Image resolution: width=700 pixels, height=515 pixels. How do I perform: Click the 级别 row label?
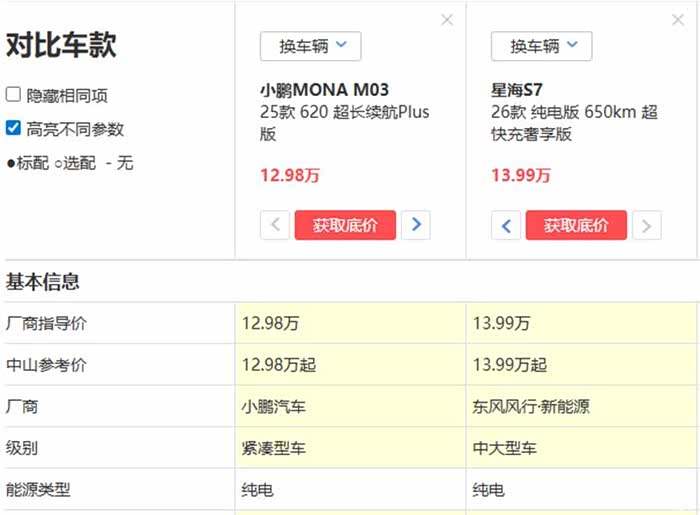[21, 448]
